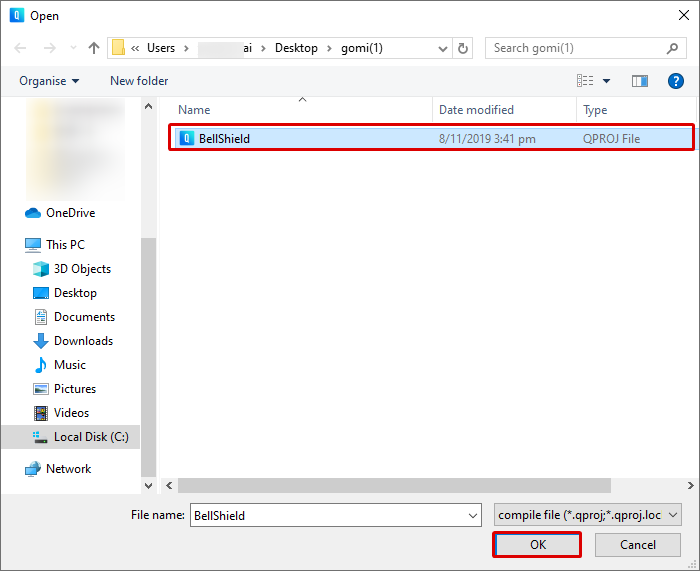Click the Refresh button in address bar
The height and width of the screenshot is (571, 700).
462,48
